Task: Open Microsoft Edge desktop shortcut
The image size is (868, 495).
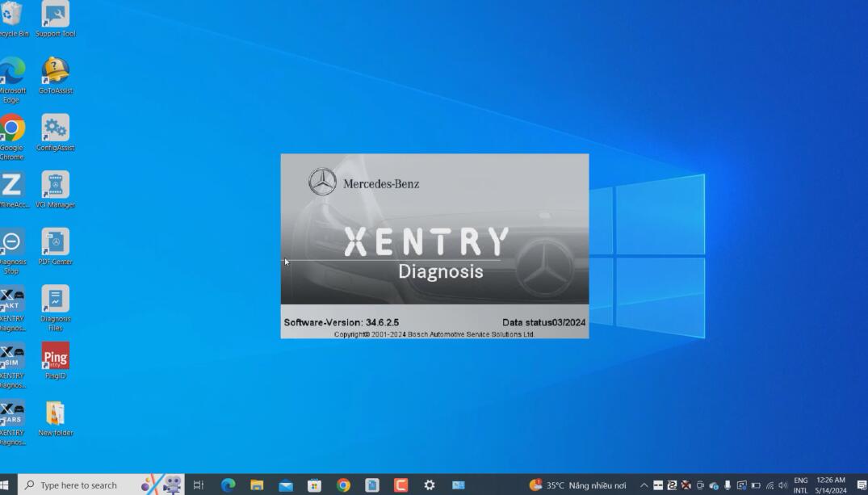Action: pos(12,80)
